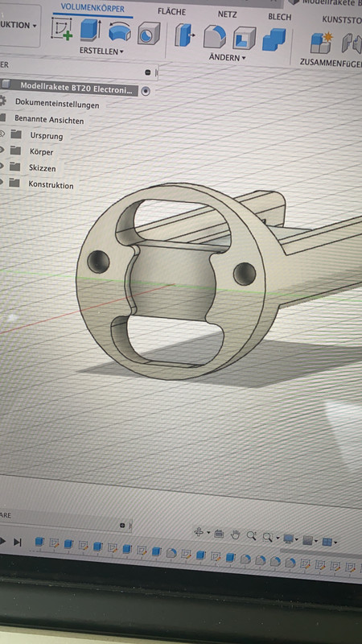Collapse the browser panel with round button

(x=148, y=72)
